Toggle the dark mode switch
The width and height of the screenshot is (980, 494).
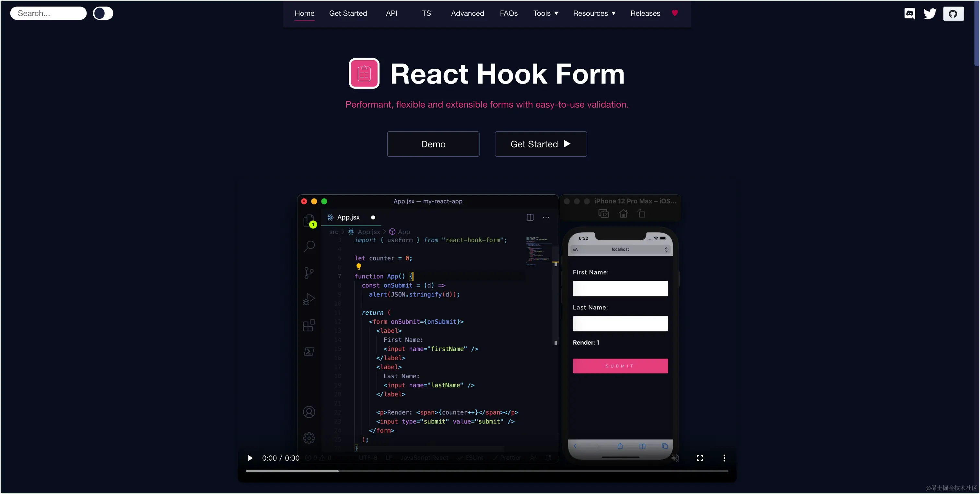tap(103, 13)
